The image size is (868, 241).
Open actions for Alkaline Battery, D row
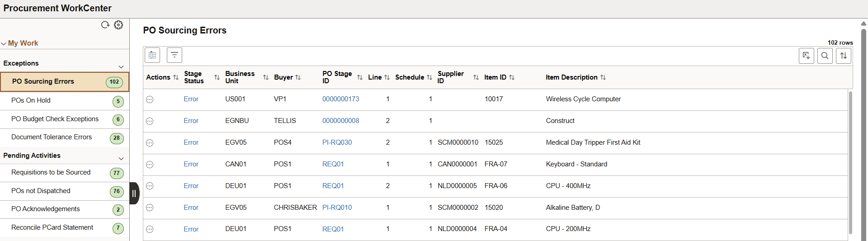click(x=150, y=208)
